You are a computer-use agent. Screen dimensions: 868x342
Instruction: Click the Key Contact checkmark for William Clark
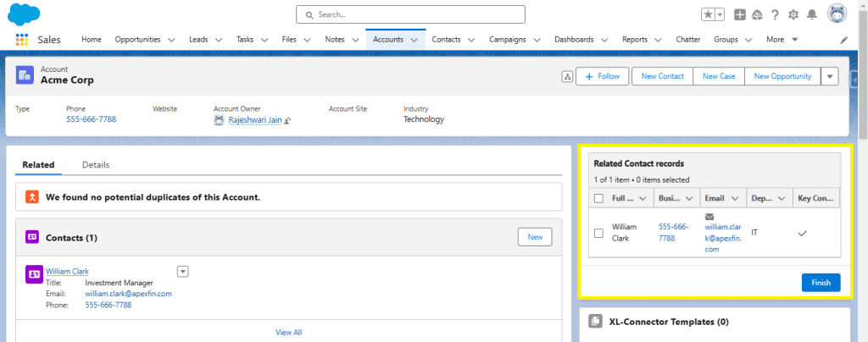coord(802,233)
